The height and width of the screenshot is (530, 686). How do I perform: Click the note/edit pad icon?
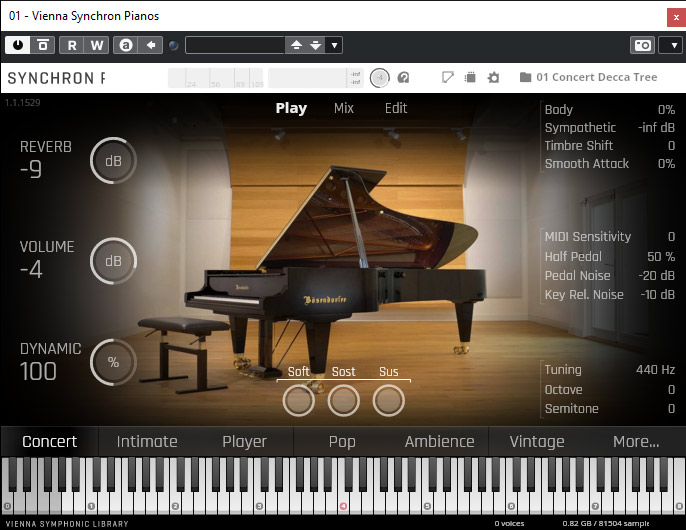click(448, 77)
